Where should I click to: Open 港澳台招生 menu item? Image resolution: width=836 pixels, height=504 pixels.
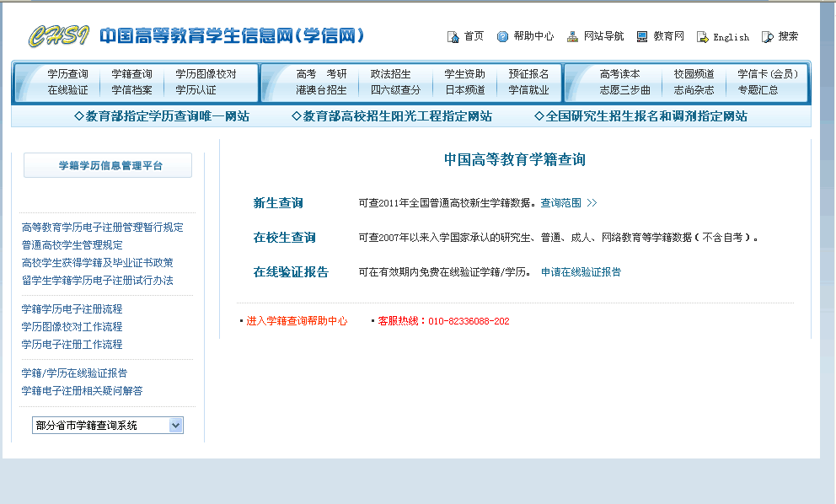pos(321,89)
